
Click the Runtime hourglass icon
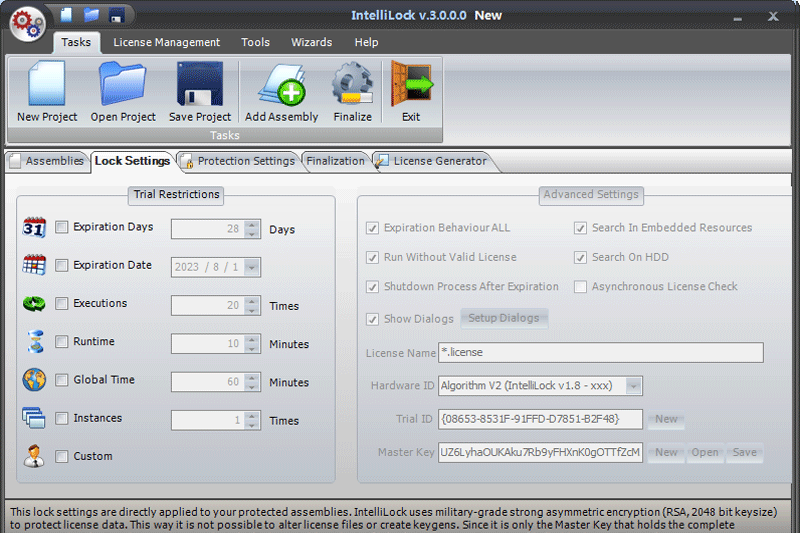click(35, 342)
